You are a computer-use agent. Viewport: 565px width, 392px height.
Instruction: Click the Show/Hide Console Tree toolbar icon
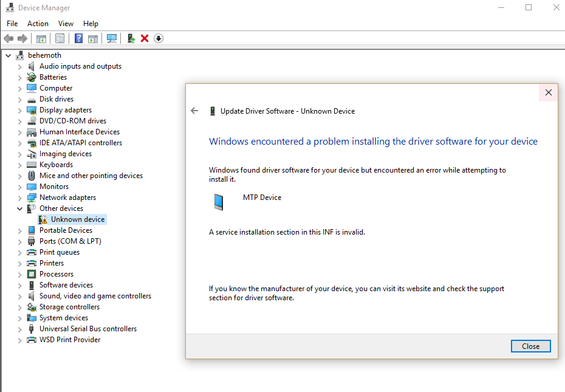coord(41,38)
